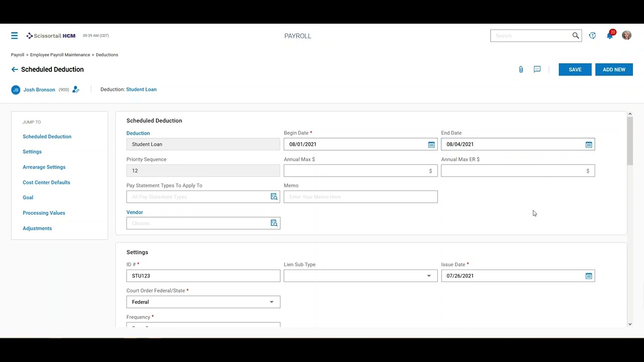This screenshot has height=362, width=644.
Task: Go back using the left arrow
Action: click(15, 69)
